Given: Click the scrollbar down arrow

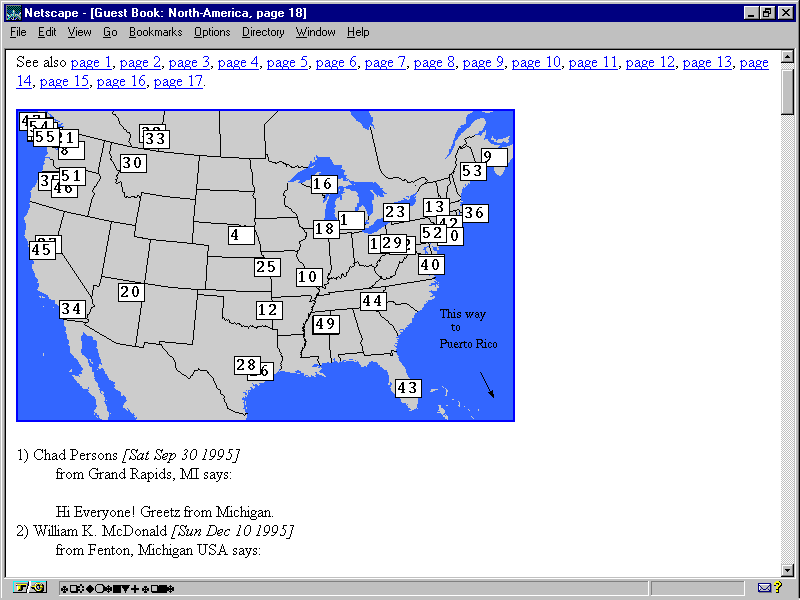Looking at the screenshot, I should coord(788,569).
